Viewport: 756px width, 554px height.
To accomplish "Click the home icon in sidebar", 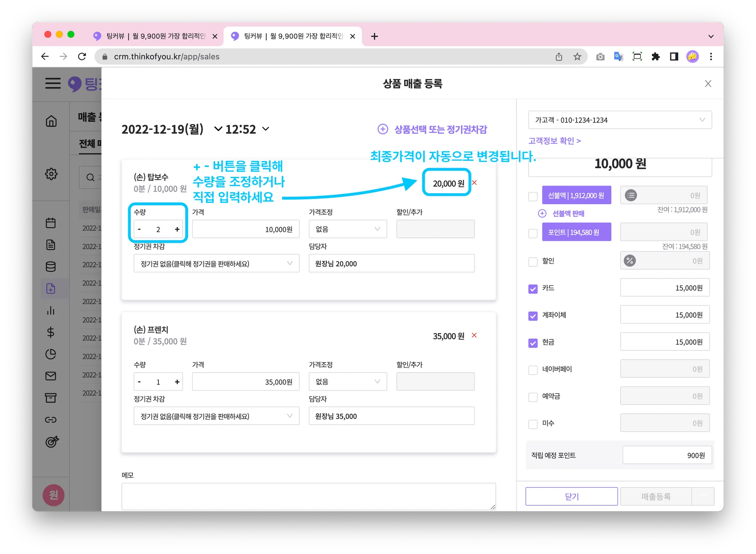I will tap(51, 121).
